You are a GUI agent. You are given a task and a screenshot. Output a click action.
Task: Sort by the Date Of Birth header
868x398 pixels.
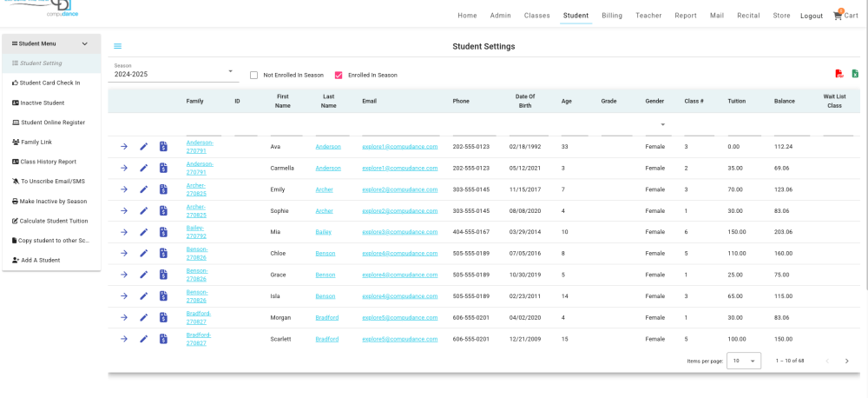coord(525,101)
